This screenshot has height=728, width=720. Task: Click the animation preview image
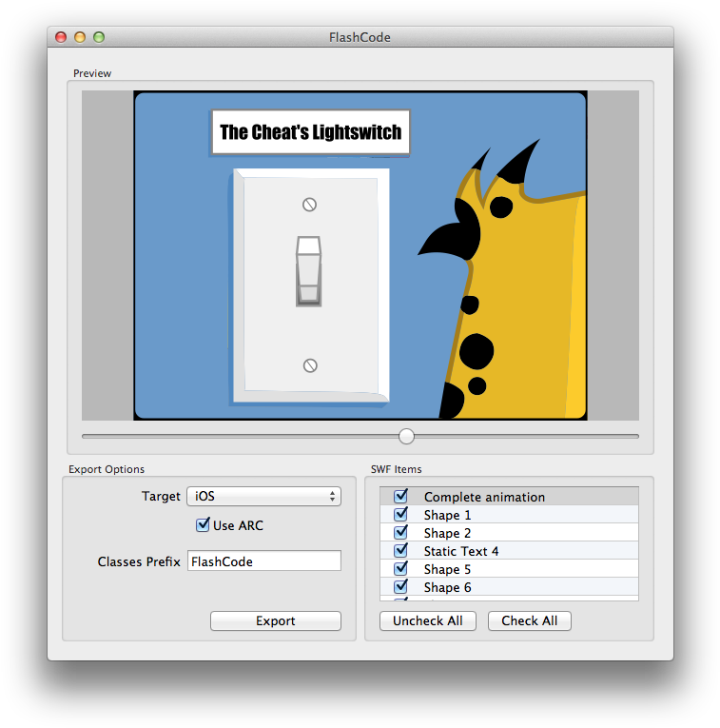pyautogui.click(x=360, y=255)
